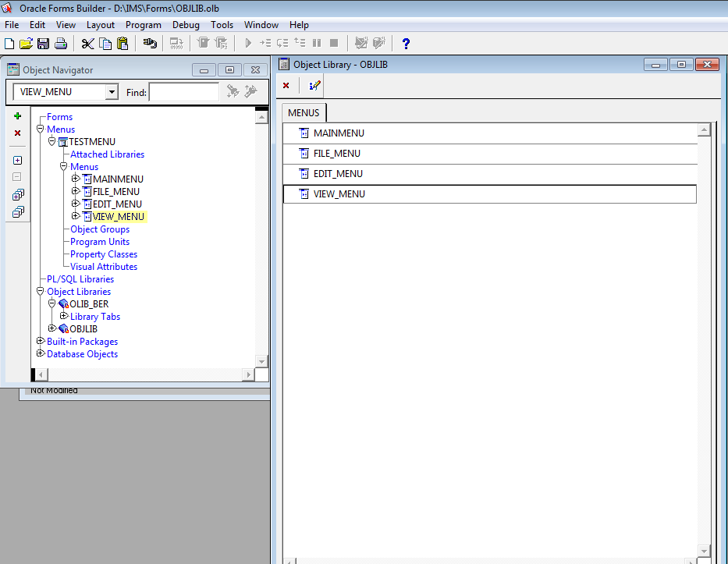Click the Navigator horizontal scrollbar right arrow
728x564 pixels.
tap(248, 374)
